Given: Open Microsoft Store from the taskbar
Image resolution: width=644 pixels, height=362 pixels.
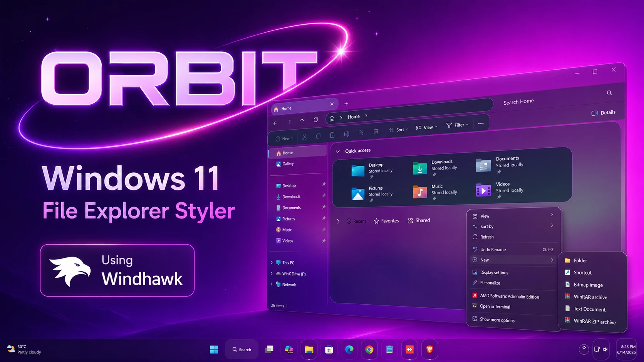Looking at the screenshot, I should (x=329, y=349).
